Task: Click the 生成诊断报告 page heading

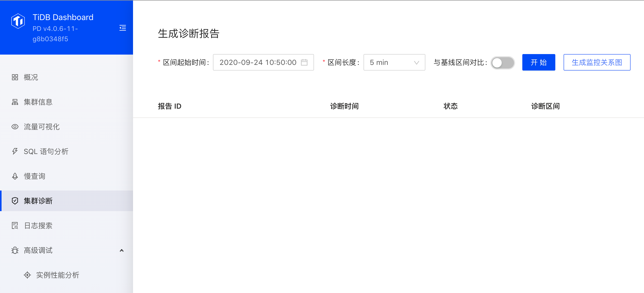Action: tap(188, 33)
